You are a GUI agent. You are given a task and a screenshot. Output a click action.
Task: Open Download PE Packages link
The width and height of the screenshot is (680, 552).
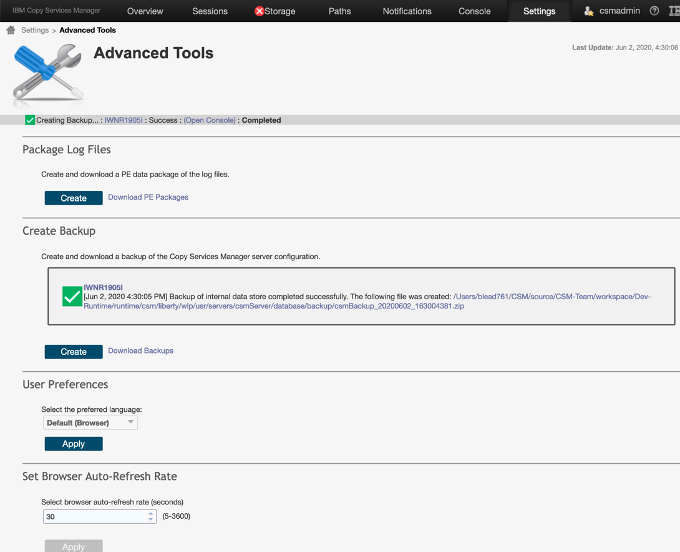point(148,197)
